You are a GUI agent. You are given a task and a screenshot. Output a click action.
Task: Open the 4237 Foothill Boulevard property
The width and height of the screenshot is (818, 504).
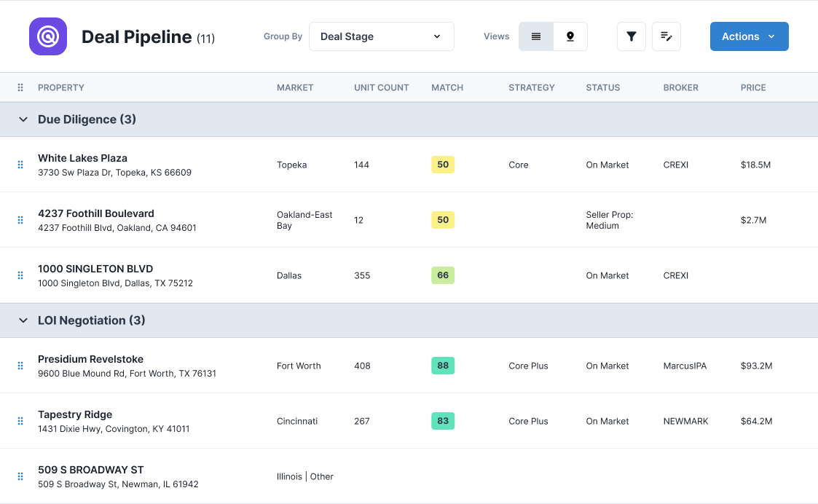(96, 213)
